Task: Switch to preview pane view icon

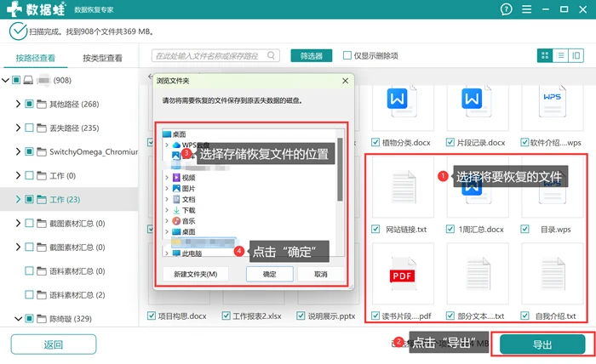Action: pyautogui.click(x=576, y=56)
